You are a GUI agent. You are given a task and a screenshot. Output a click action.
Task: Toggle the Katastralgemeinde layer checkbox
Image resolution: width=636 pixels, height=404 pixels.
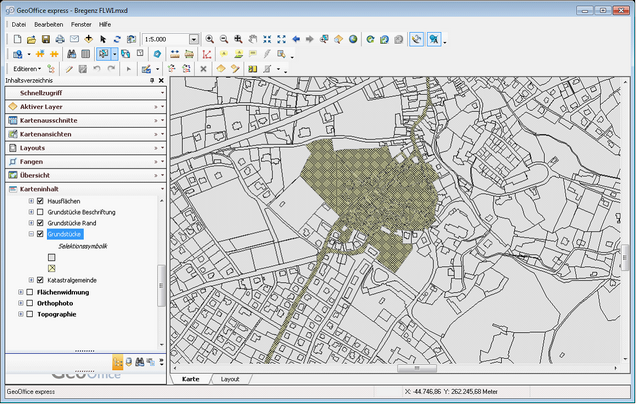pyautogui.click(x=40, y=280)
